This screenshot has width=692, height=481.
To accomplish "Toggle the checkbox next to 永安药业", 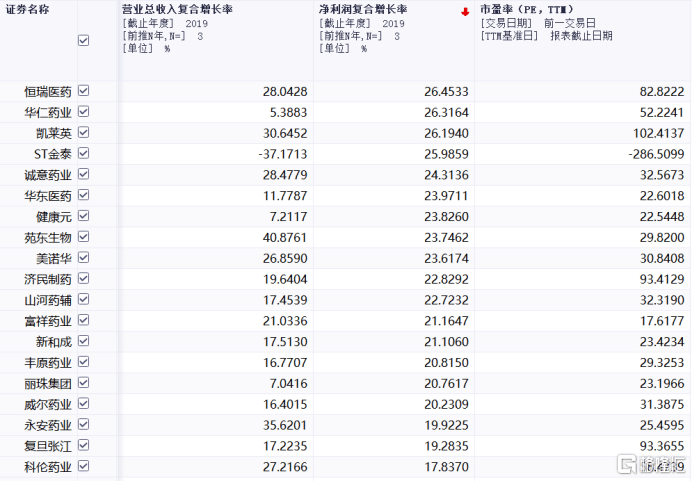I will 83,425.
